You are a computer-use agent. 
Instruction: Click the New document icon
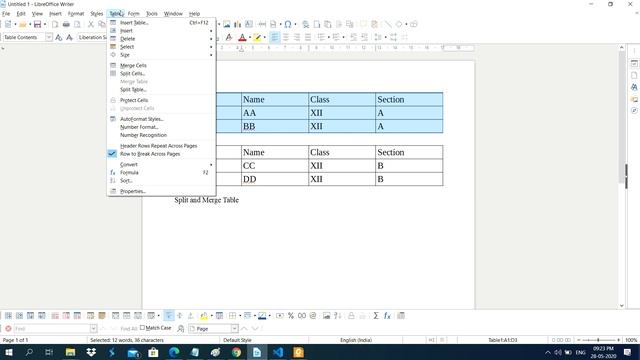pyautogui.click(x=8, y=24)
